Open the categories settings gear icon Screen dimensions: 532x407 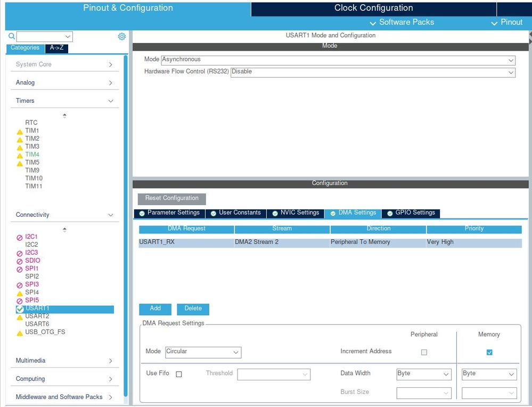tap(122, 36)
